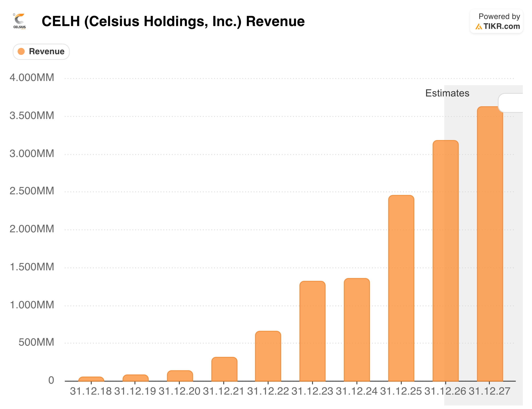Click the 31.12.20 revenue bar
The width and height of the screenshot is (532, 409).
point(180,376)
